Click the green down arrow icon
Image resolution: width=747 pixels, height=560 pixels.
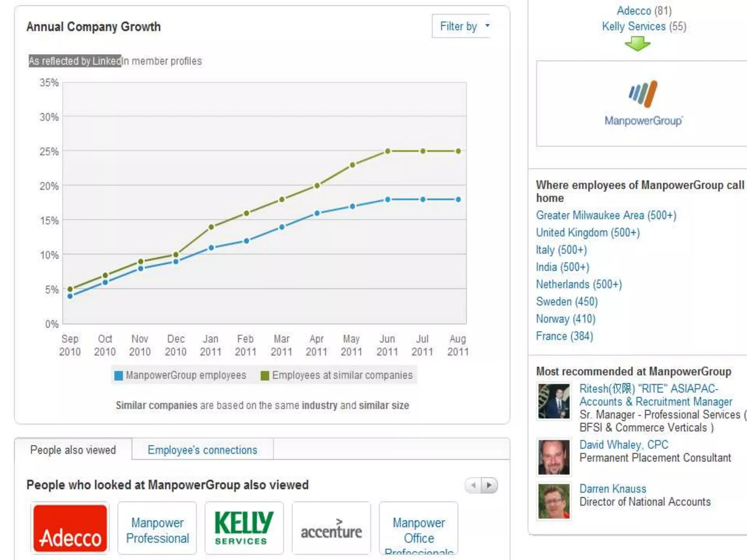point(637,44)
